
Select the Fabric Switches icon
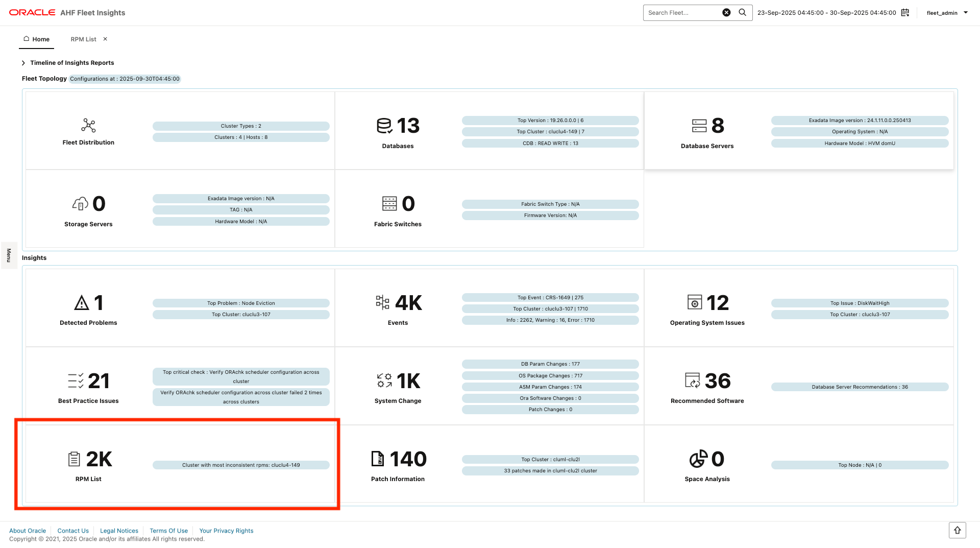[389, 204]
